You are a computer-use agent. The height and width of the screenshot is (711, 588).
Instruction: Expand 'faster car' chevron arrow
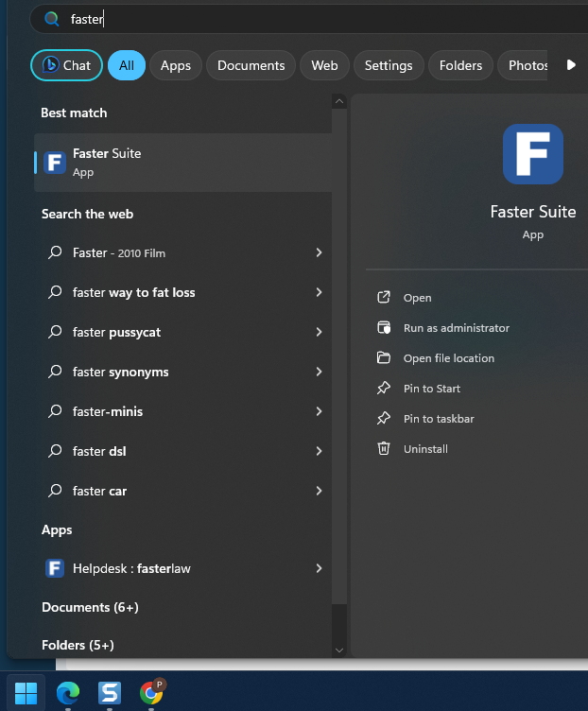pos(320,491)
